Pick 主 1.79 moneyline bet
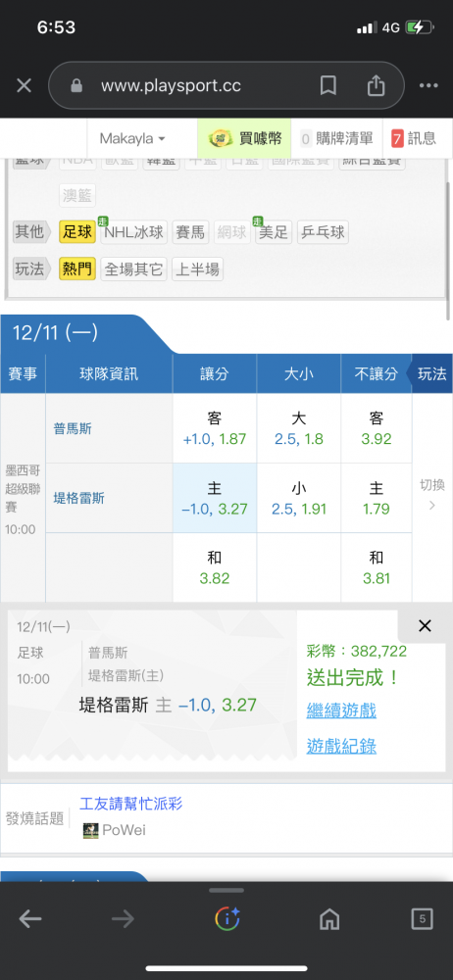Screen dimensions: 453x980 pyautogui.click(x=377, y=498)
